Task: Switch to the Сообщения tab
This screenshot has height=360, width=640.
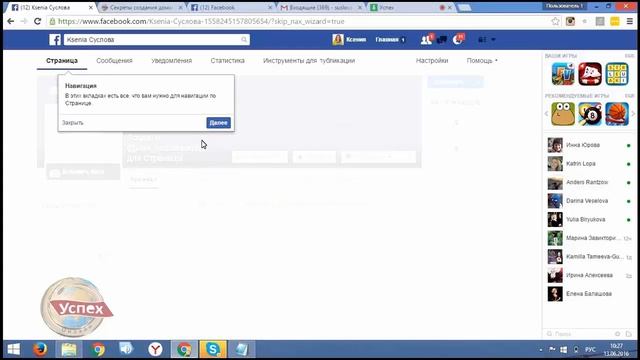Action: pos(114,60)
